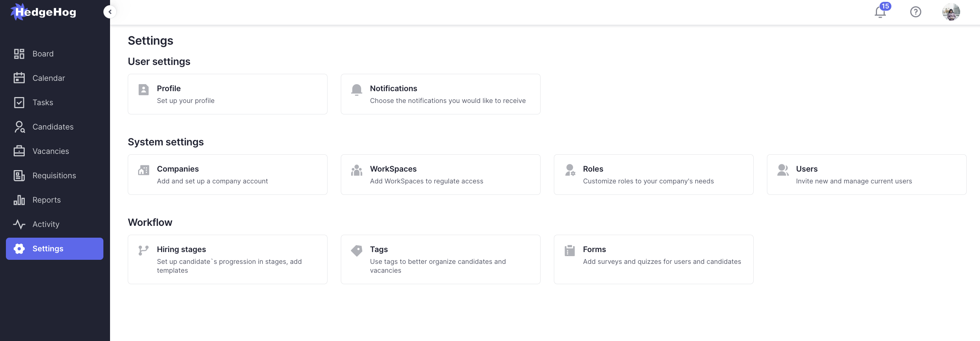
Task: Open Activity via the pulse icon
Action: [x=19, y=224]
